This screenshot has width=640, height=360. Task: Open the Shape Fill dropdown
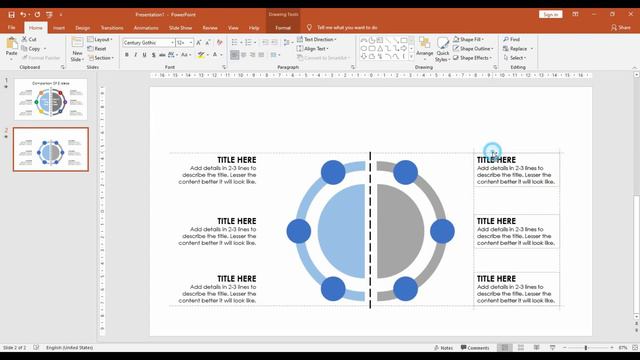point(469,39)
